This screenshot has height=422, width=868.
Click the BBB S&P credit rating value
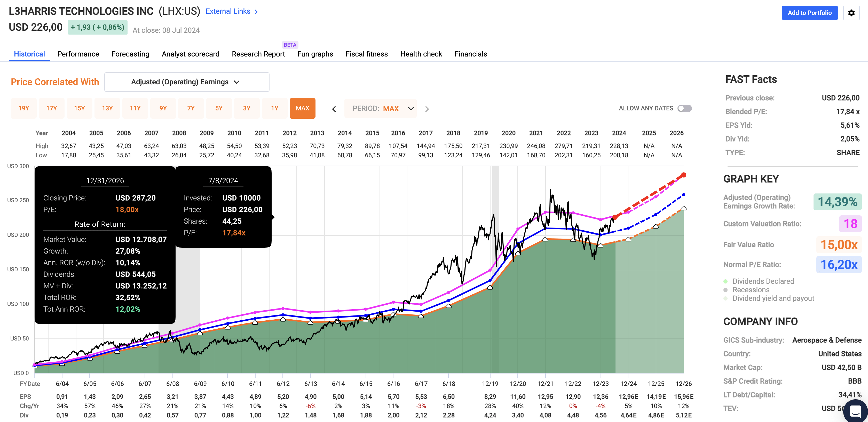[855, 381]
